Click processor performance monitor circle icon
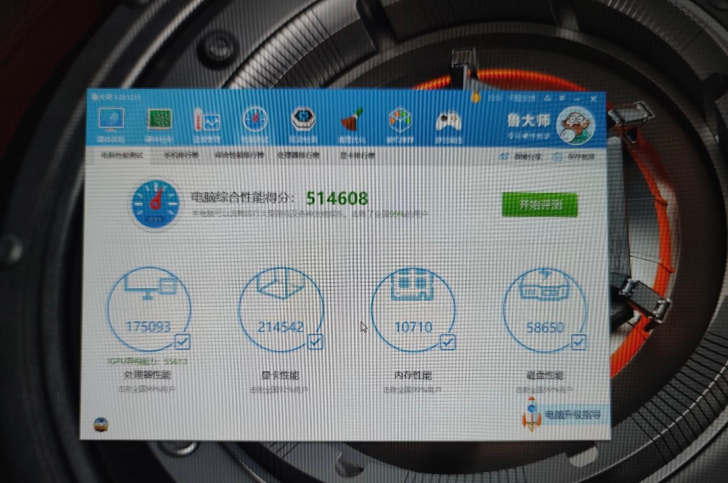 pos(149,308)
